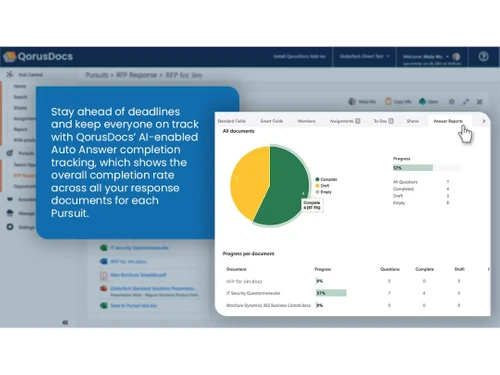This screenshot has width=500, height=375.
Task: Toggle the Complete legend entry
Action: [x=326, y=179]
